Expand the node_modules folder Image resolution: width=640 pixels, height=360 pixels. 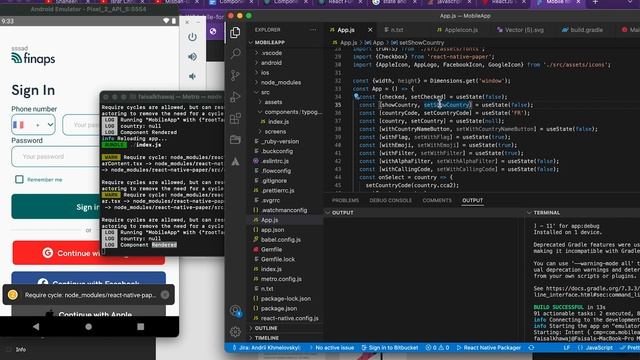coord(281,82)
